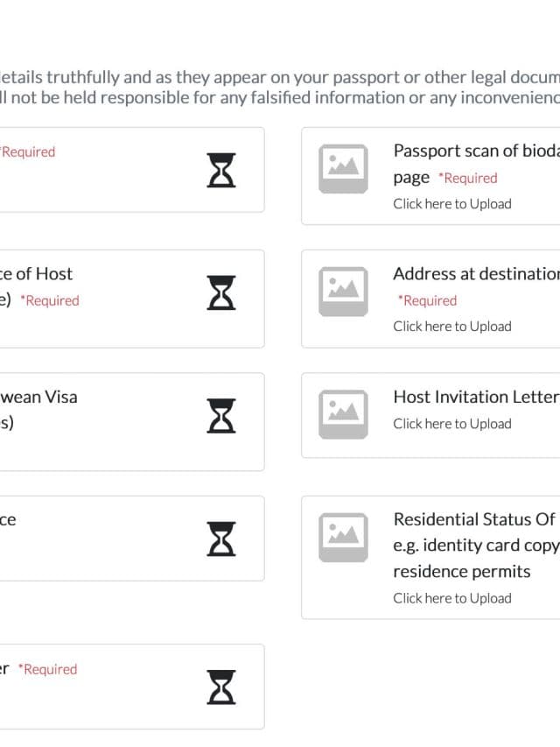Click the image placeholder for Passport scan

coord(343,169)
